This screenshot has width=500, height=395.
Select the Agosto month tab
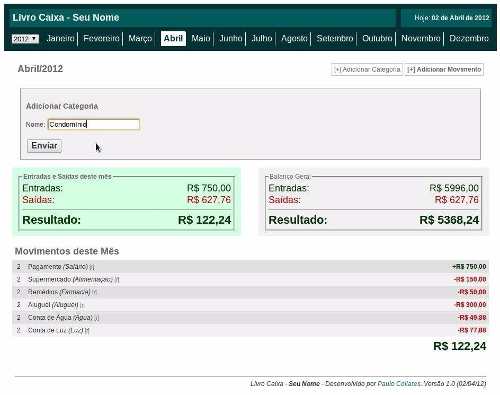pos(294,38)
